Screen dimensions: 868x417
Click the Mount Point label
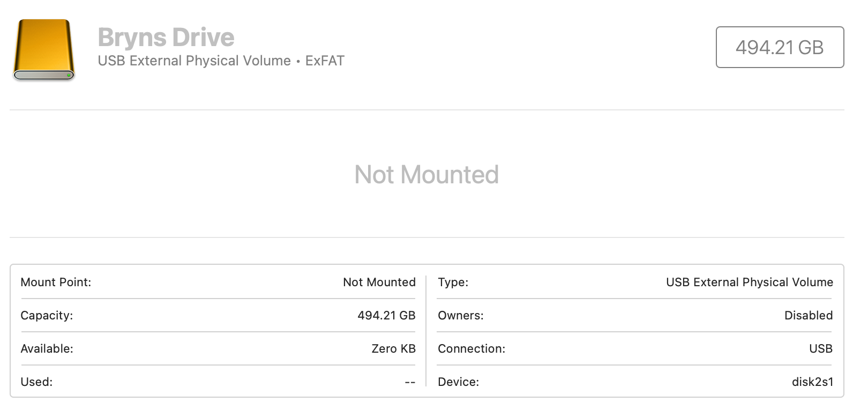(x=56, y=282)
